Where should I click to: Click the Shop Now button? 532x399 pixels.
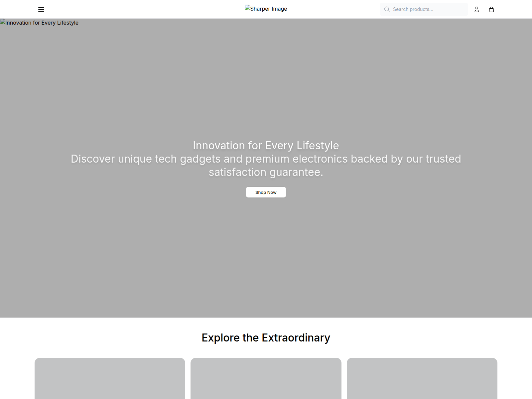tap(266, 192)
